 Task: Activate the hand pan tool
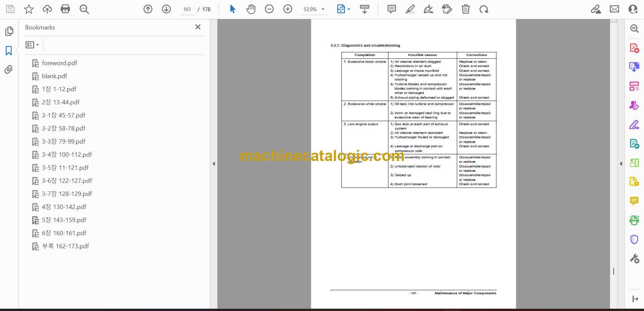click(x=251, y=9)
